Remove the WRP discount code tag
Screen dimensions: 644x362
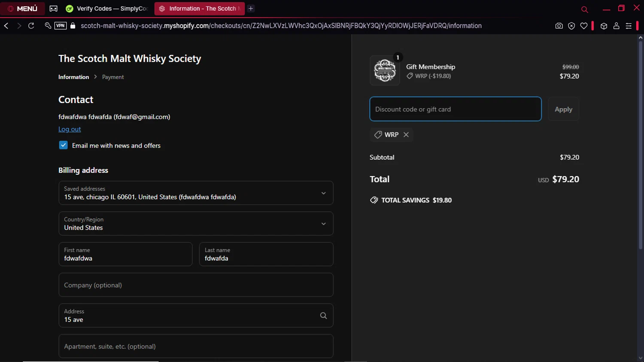406,134
